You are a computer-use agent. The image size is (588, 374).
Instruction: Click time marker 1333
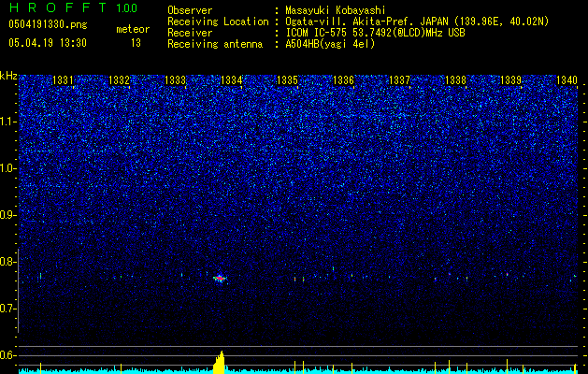click(x=175, y=79)
